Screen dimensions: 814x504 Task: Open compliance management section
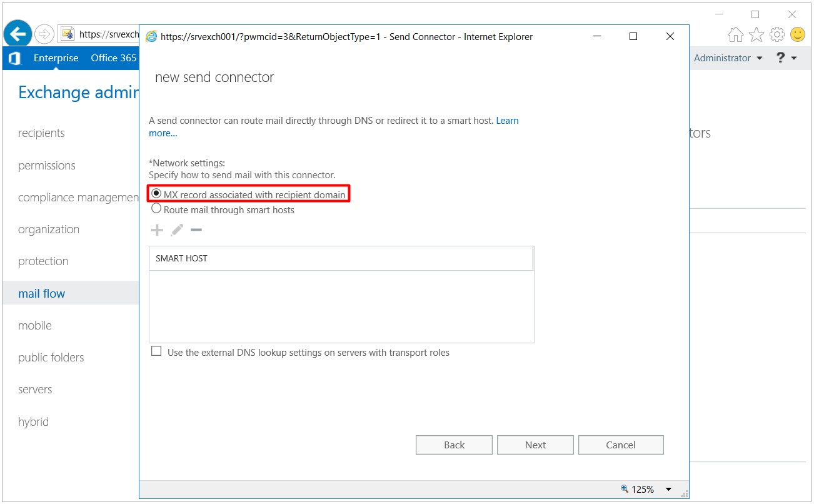point(78,198)
